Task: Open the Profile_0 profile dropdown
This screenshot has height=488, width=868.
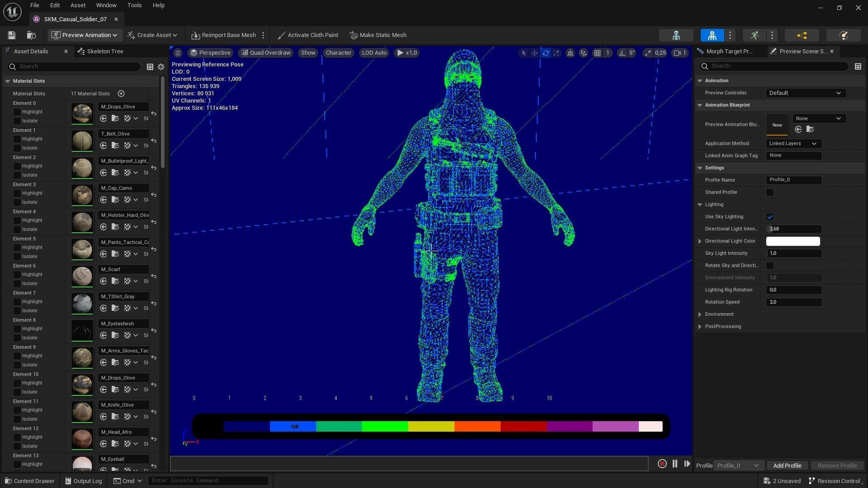Action: click(x=738, y=466)
